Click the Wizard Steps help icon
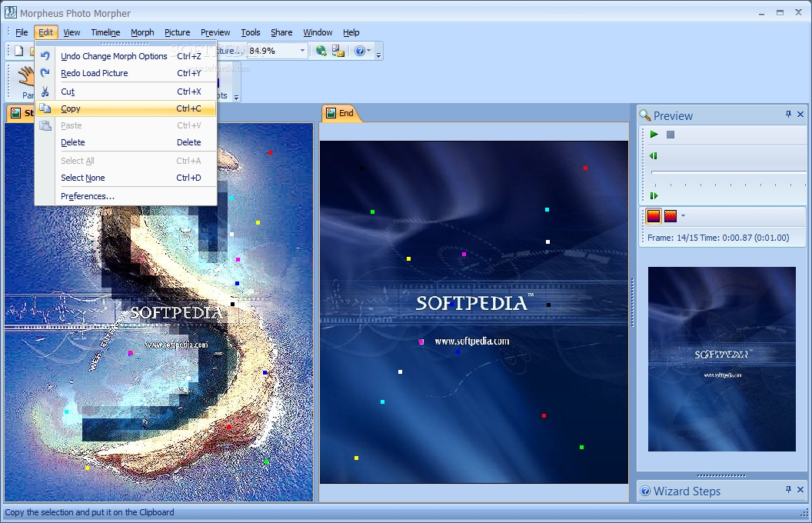812x523 pixels. [x=645, y=491]
